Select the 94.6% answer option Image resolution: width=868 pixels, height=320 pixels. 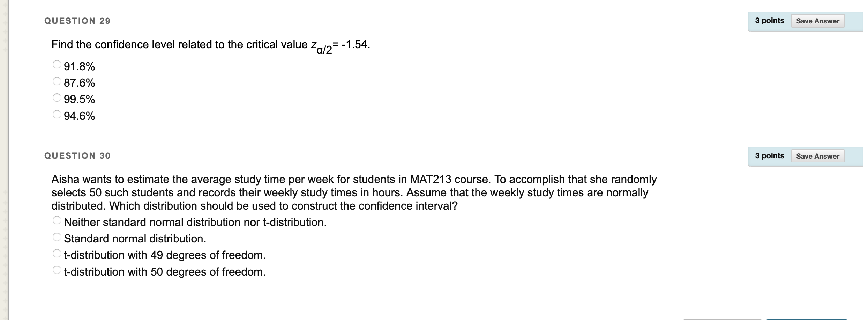point(57,114)
